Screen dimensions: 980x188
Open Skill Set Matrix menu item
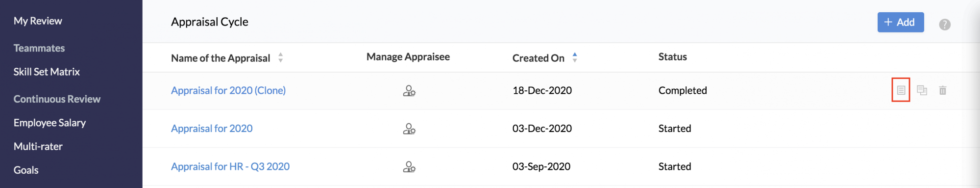point(47,72)
